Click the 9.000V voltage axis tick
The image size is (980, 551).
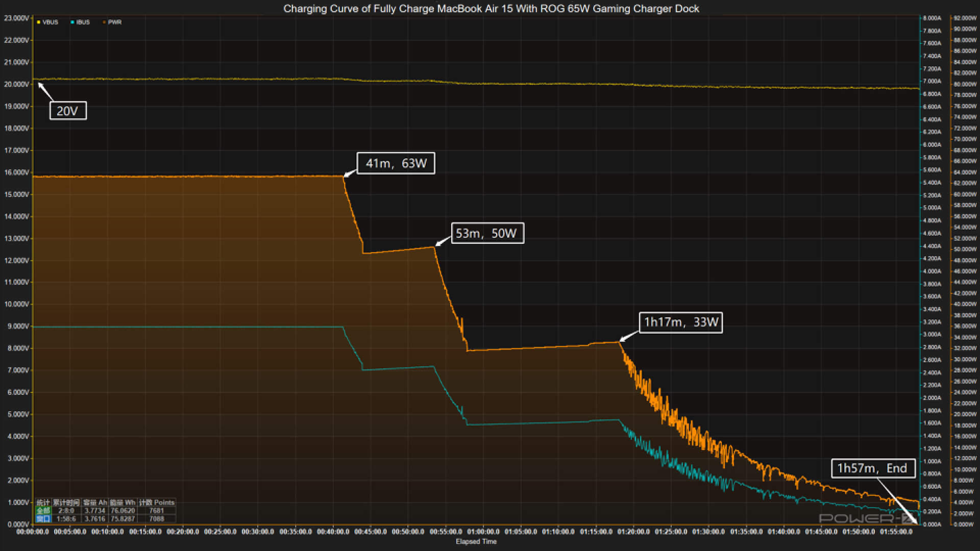(18, 327)
